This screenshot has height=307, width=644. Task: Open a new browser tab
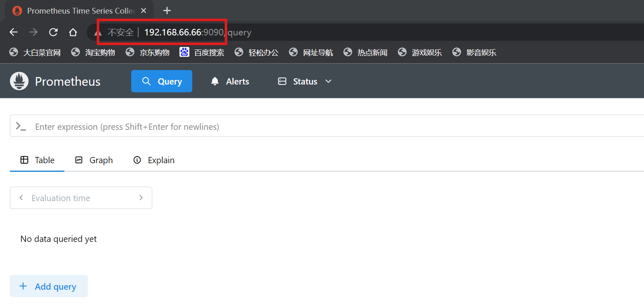pos(167,11)
